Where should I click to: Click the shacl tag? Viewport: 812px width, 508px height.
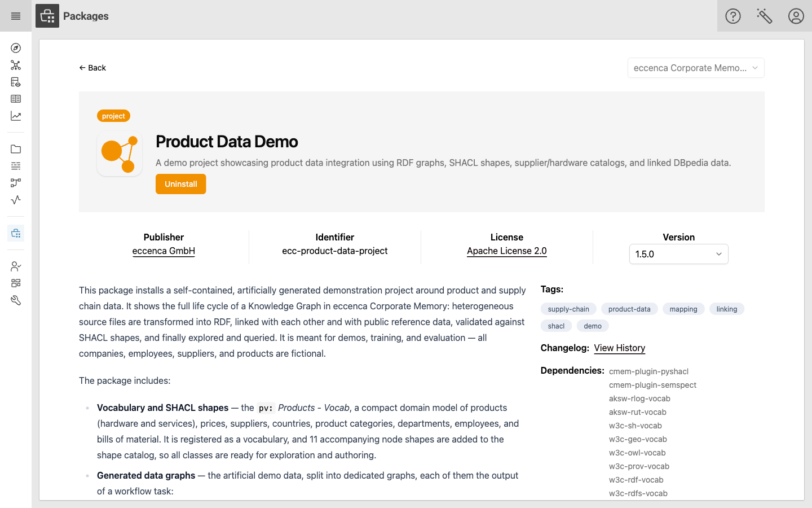click(x=556, y=326)
